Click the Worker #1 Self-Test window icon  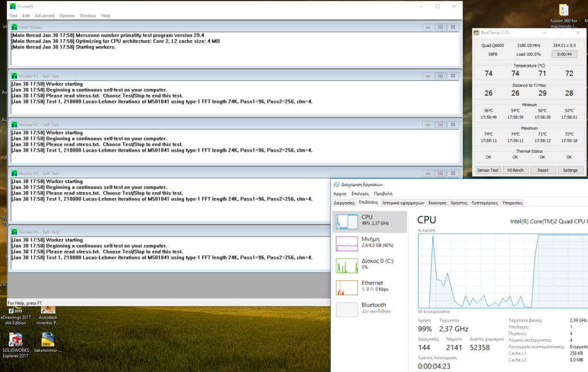[14, 76]
